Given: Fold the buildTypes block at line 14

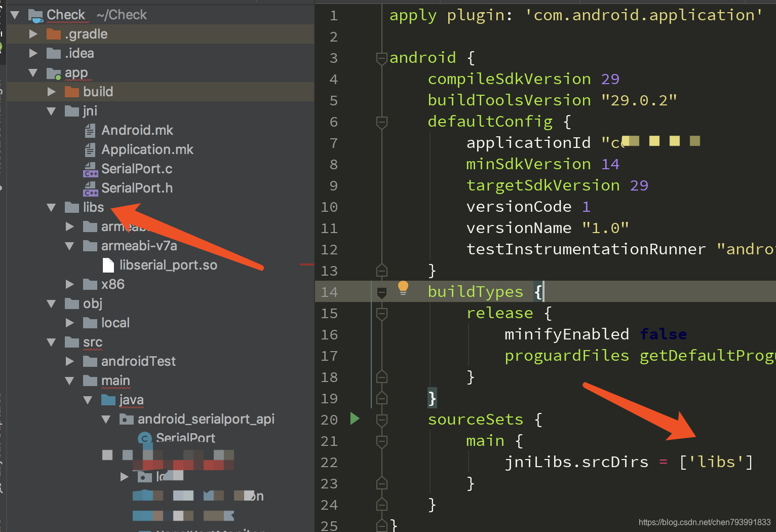Looking at the screenshot, I should [382, 292].
